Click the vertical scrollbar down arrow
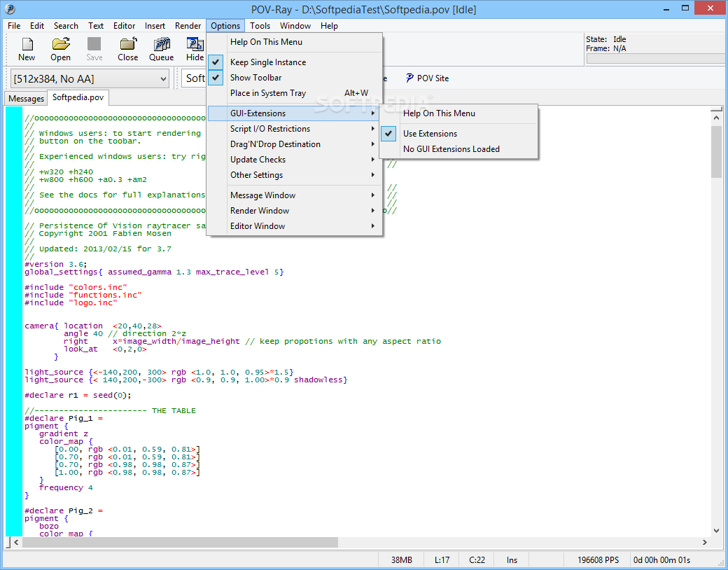728x570 pixels. (716, 530)
